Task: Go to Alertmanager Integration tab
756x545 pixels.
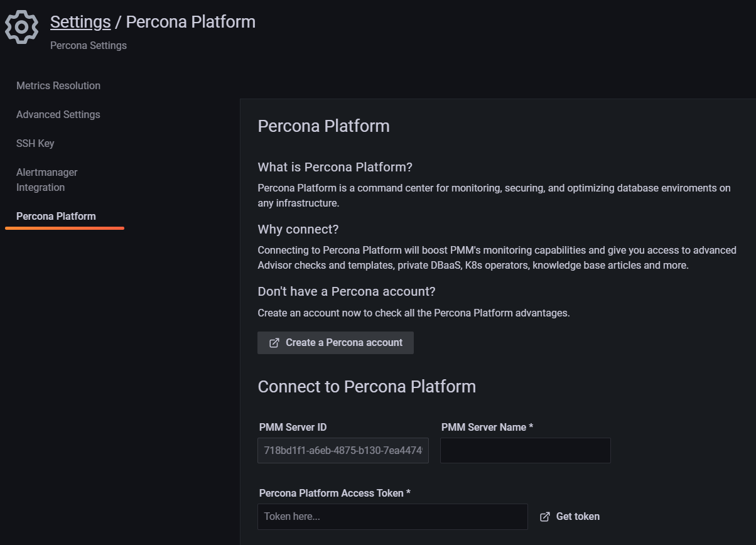Action: point(47,180)
